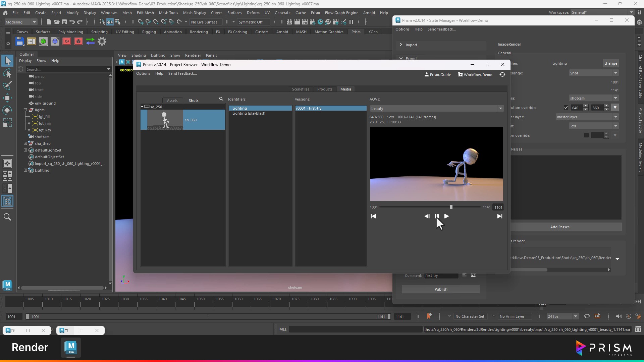The height and width of the screenshot is (362, 644).
Task: Open the masterLayer render layer dropdown
Action: tap(587, 117)
